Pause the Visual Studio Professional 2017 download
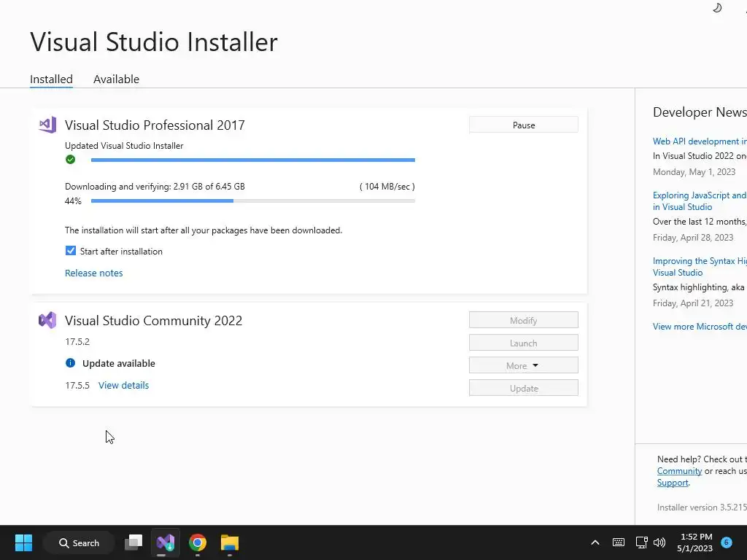747x560 pixels. (x=524, y=125)
